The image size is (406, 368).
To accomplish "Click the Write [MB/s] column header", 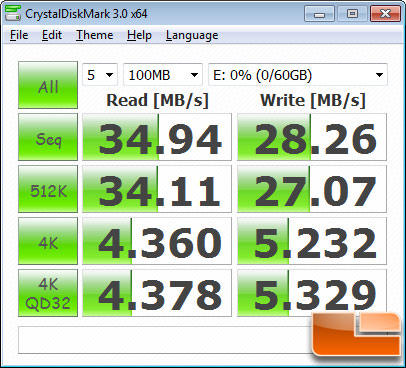I will 313,100.
